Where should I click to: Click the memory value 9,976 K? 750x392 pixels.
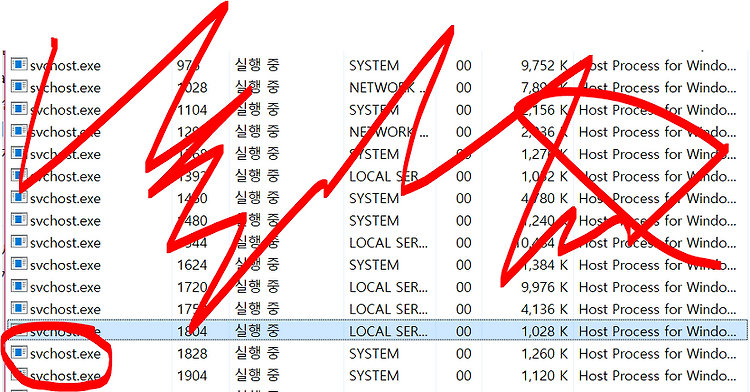pos(544,287)
